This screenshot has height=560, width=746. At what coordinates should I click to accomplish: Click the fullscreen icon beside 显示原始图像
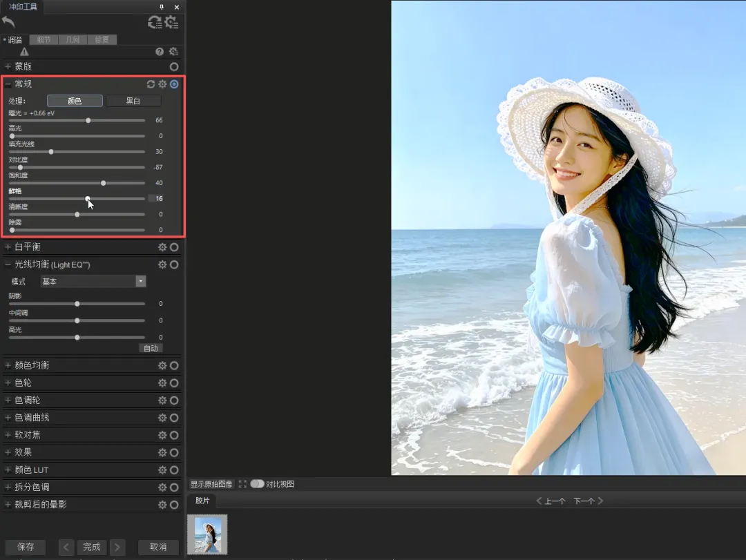coord(242,484)
